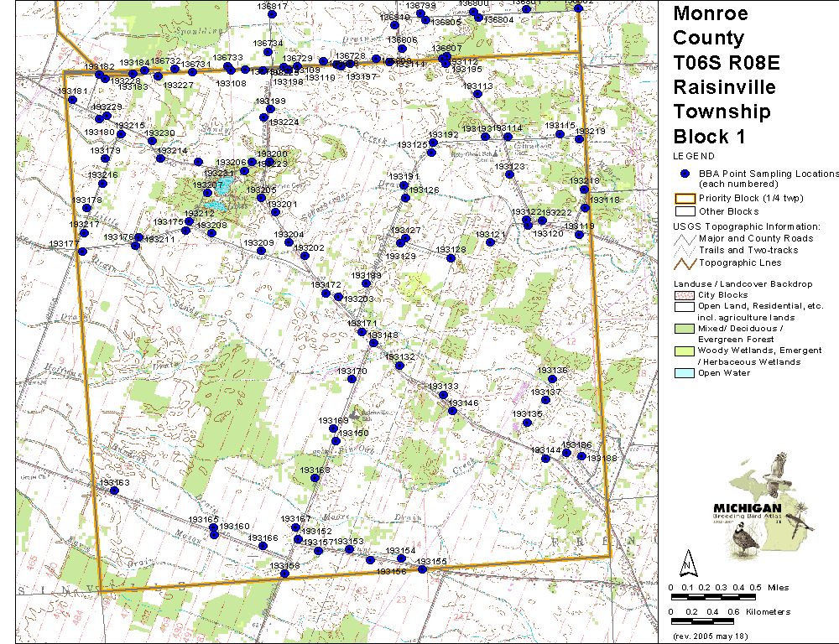Screen dimensions: 839x644
Task: Click the point marker labeled 193135
Action: 528,423
